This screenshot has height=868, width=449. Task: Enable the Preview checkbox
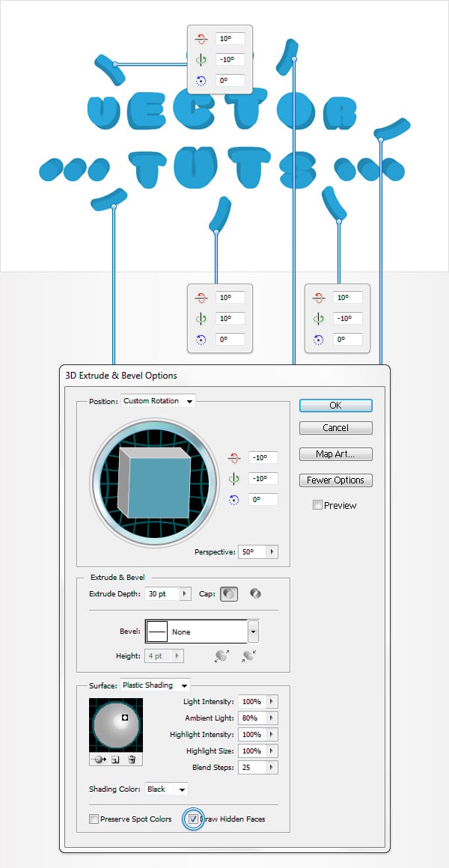pos(317,505)
